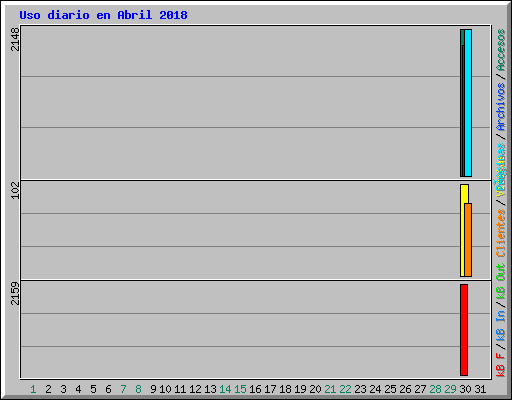Select day 15 on the x-axis
This screenshot has height=400, width=512.
click(240, 389)
